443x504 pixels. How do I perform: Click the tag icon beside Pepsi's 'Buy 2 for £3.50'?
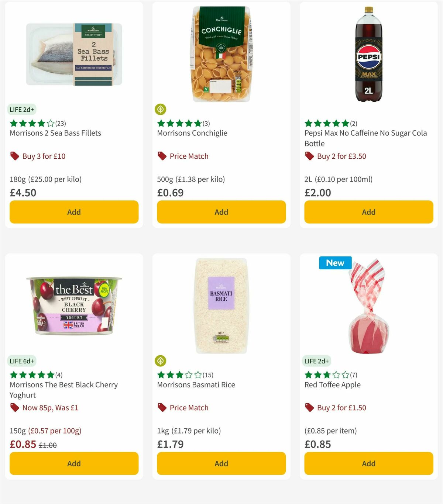(309, 156)
